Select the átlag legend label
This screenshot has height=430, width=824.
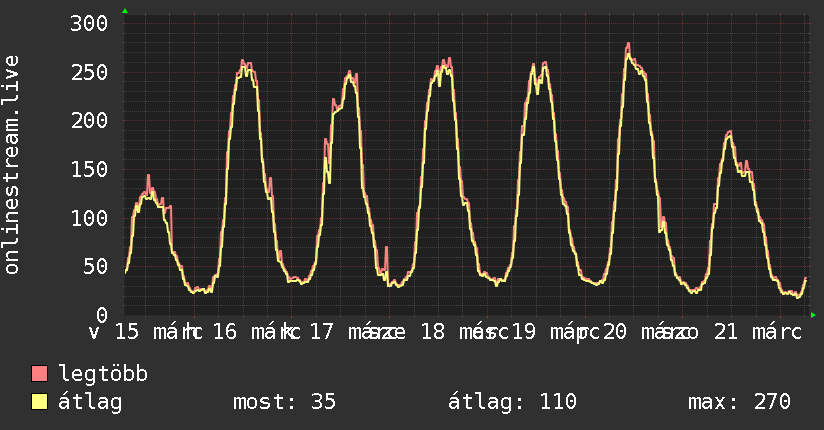pyautogui.click(x=90, y=402)
